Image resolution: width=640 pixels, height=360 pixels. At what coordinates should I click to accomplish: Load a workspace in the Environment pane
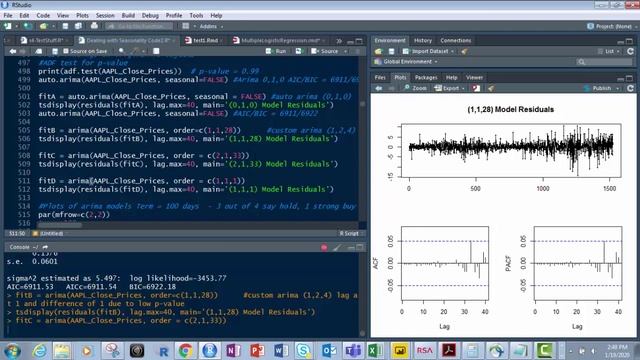(378, 51)
